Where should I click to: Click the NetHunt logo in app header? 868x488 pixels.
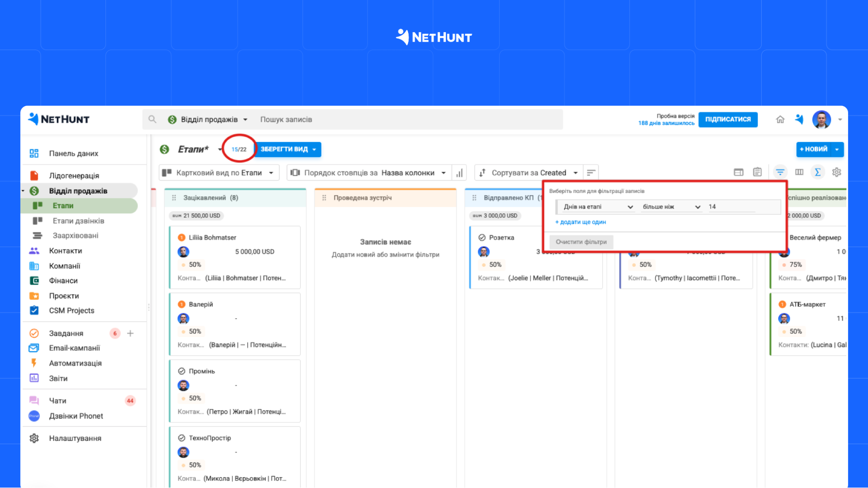coord(59,119)
